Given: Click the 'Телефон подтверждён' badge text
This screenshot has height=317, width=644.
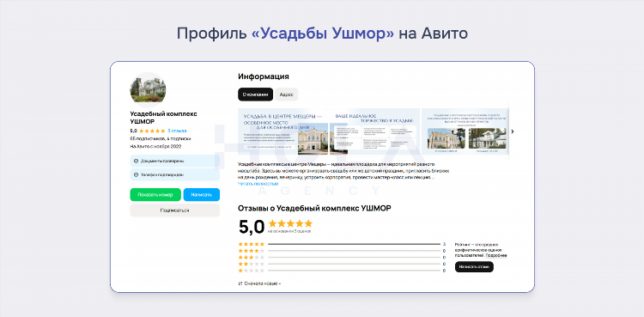Looking at the screenshot, I should click(x=162, y=174).
